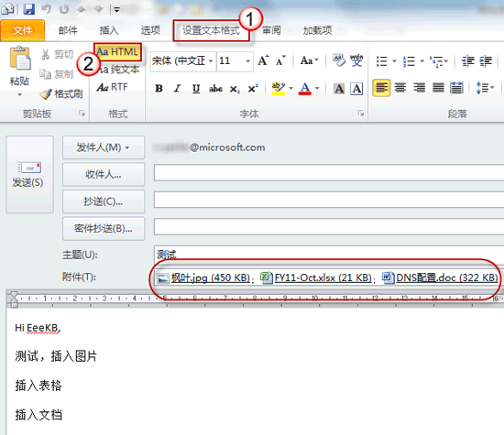
Task: Open the From sender dropdown button
Action: point(104,147)
